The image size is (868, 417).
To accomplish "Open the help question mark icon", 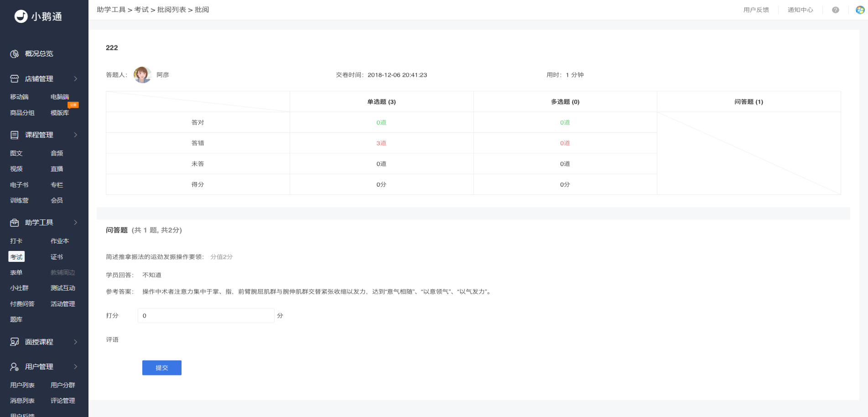I will 836,10.
